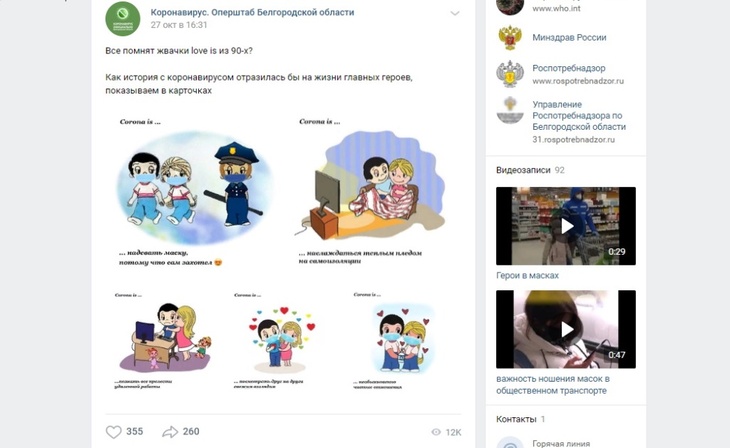Screen dimensions: 730x448
Task: Open the Роспотребнадзор emblem icon
Action: [510, 74]
